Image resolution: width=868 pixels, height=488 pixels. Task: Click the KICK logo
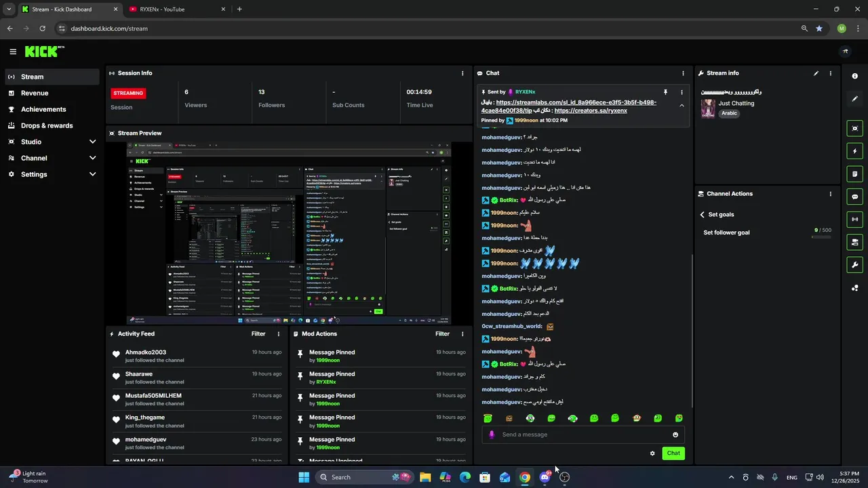45,52
